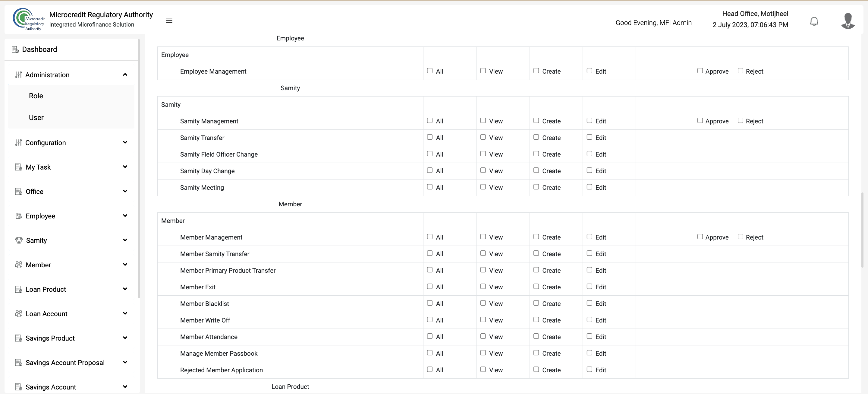This screenshot has height=394, width=868.
Task: Click the Administration sliders icon
Action: coord(18,75)
